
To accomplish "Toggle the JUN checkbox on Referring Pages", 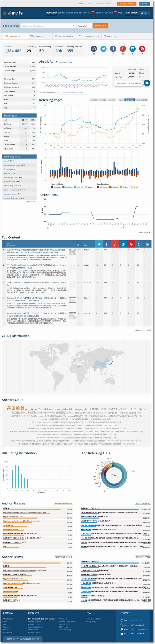I will click(101, 100).
